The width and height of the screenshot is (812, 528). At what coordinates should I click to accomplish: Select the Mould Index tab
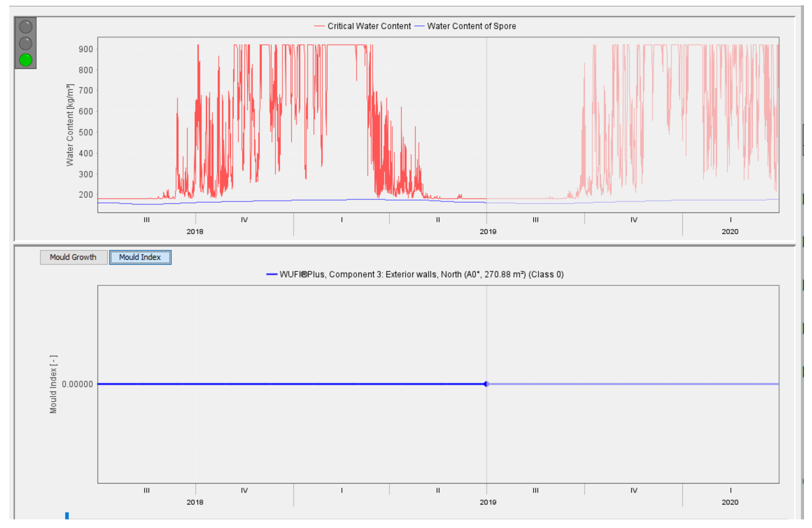click(x=140, y=257)
